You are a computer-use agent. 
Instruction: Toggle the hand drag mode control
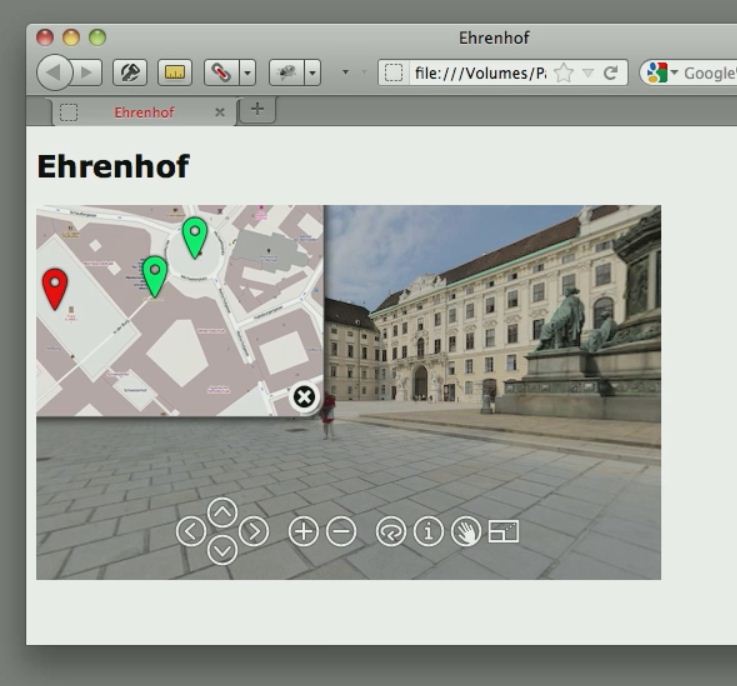coord(465,532)
